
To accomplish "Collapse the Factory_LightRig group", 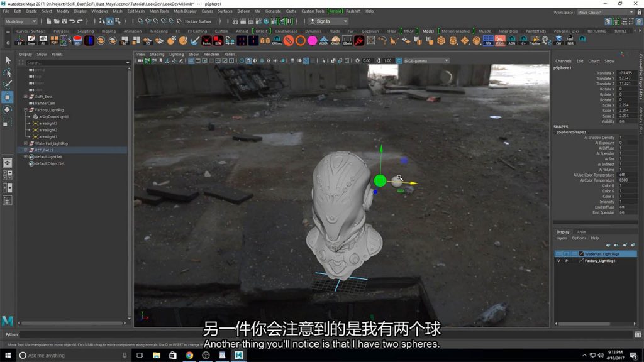I will pyautogui.click(x=25, y=110).
